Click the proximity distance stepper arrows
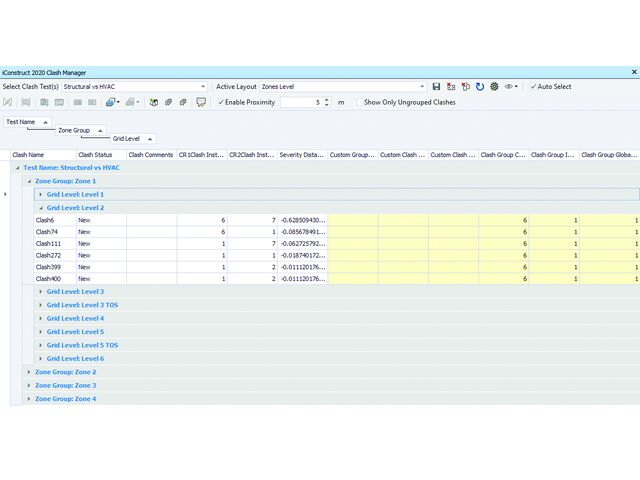The image size is (640, 480). tap(326, 102)
